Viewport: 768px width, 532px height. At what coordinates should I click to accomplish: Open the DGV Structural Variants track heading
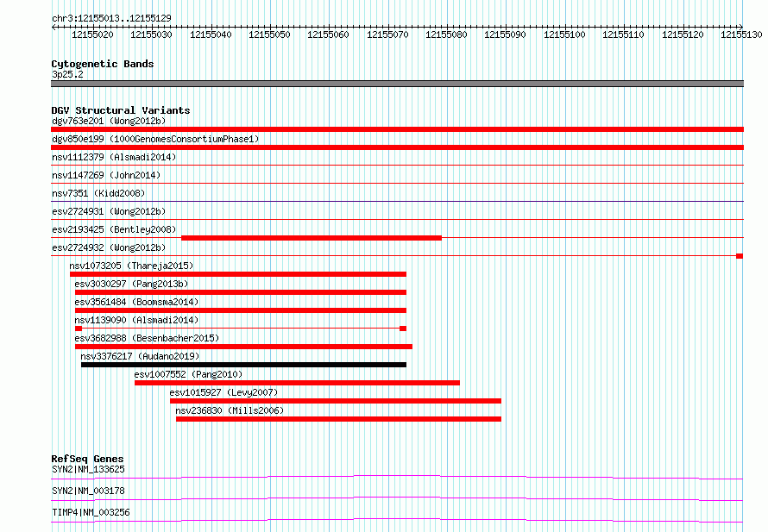[x=121, y=110]
